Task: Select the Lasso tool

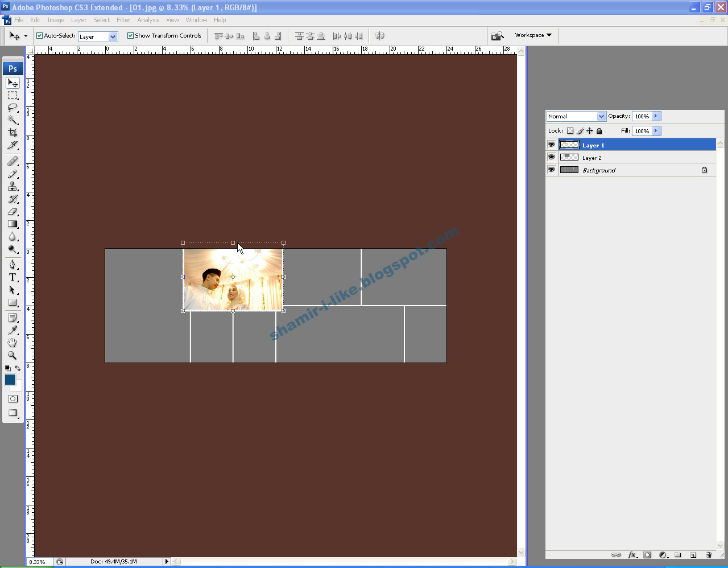Action: tap(13, 108)
